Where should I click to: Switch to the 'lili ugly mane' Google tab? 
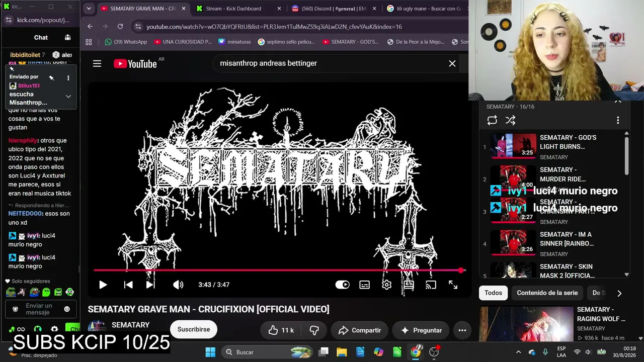(425, 9)
